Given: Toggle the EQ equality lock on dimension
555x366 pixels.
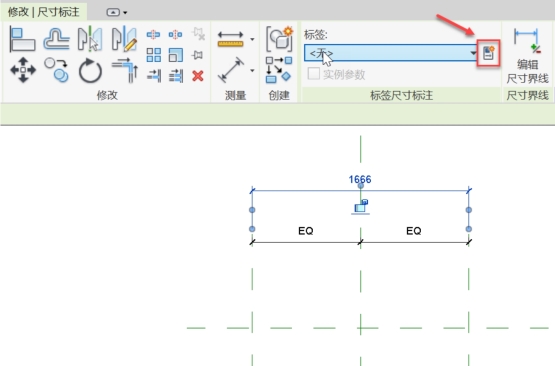Looking at the screenshot, I should tap(361, 207).
